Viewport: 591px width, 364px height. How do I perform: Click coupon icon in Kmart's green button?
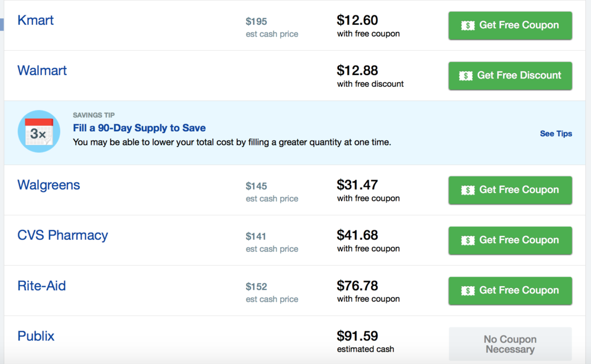click(x=468, y=25)
